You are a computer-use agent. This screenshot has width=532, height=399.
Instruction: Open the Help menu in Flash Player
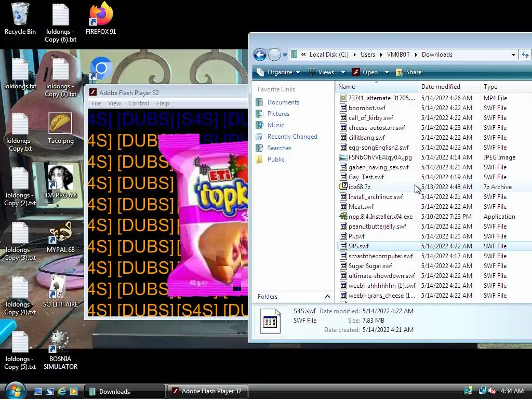click(x=163, y=103)
